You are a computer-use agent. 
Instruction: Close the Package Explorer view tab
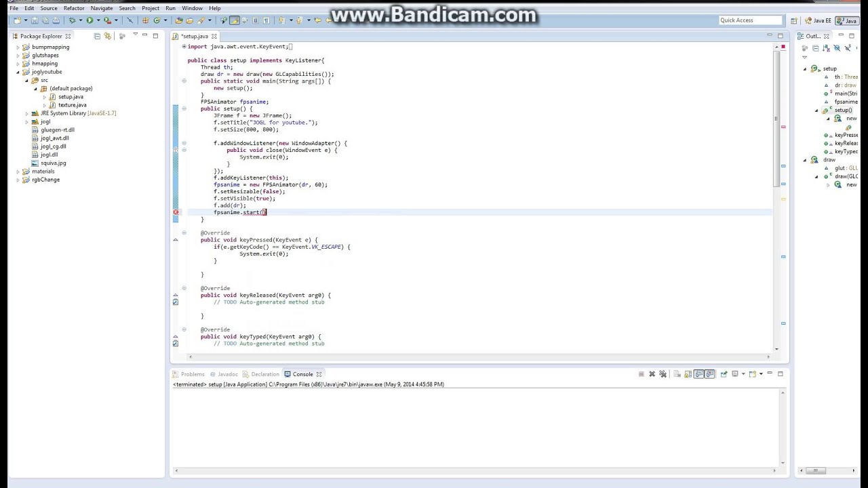pos(68,36)
